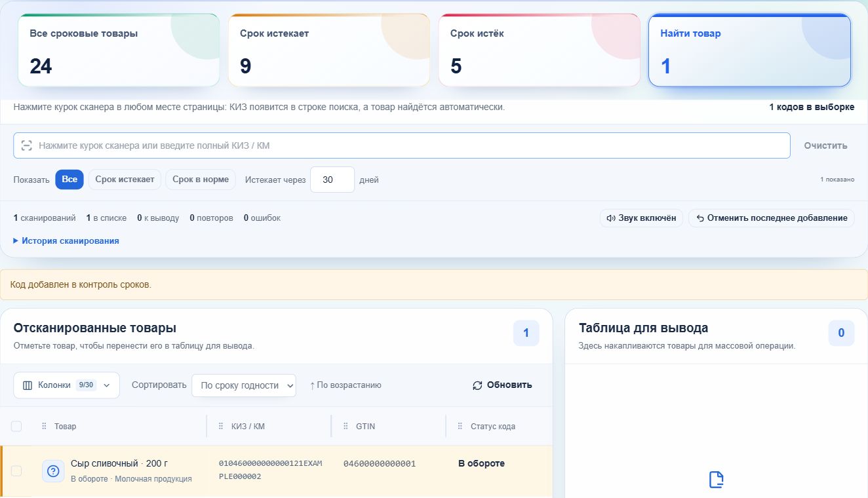
Task: Click the KIZ scanner search input
Action: (401, 145)
